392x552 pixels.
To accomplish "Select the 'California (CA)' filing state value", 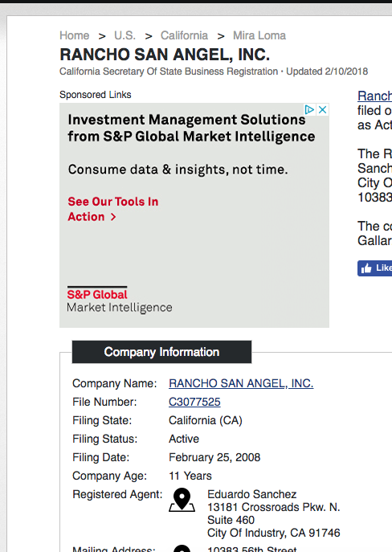I will (206, 420).
